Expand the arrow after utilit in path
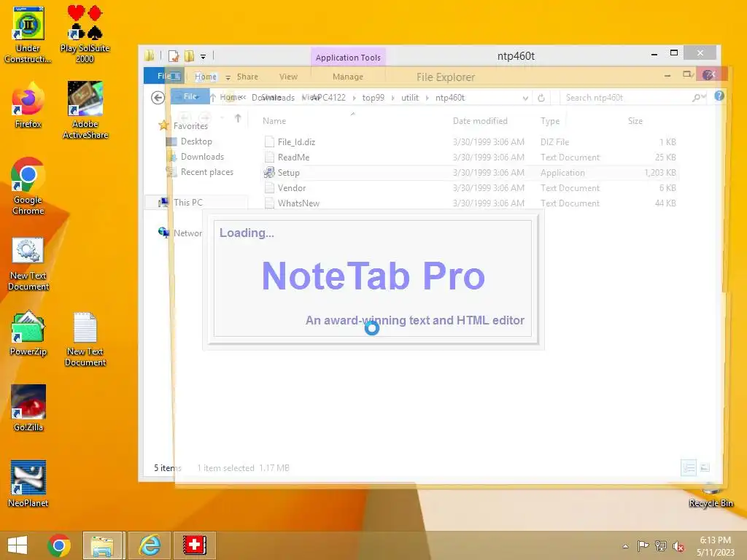The image size is (747, 560). point(427,98)
